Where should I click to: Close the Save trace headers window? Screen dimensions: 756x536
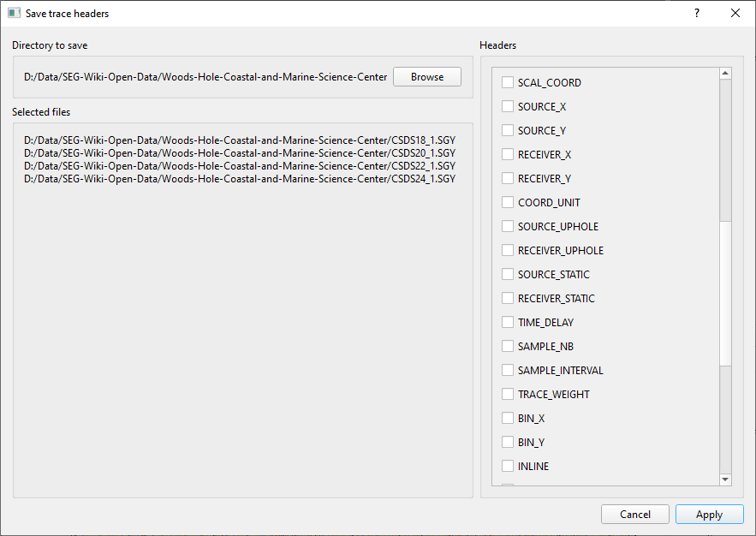735,14
